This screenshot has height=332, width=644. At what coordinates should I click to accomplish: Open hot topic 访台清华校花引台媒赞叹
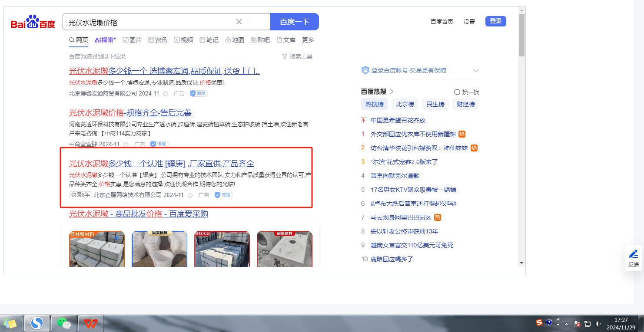(419, 148)
